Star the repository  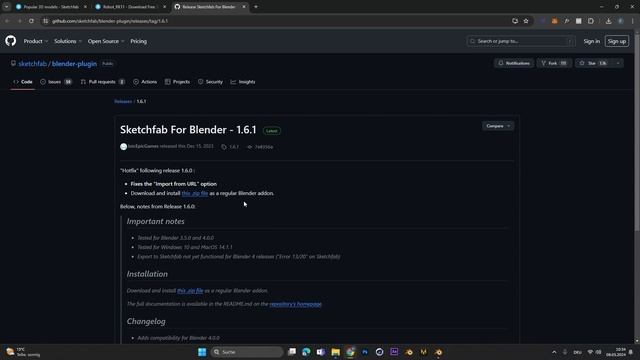593,63
